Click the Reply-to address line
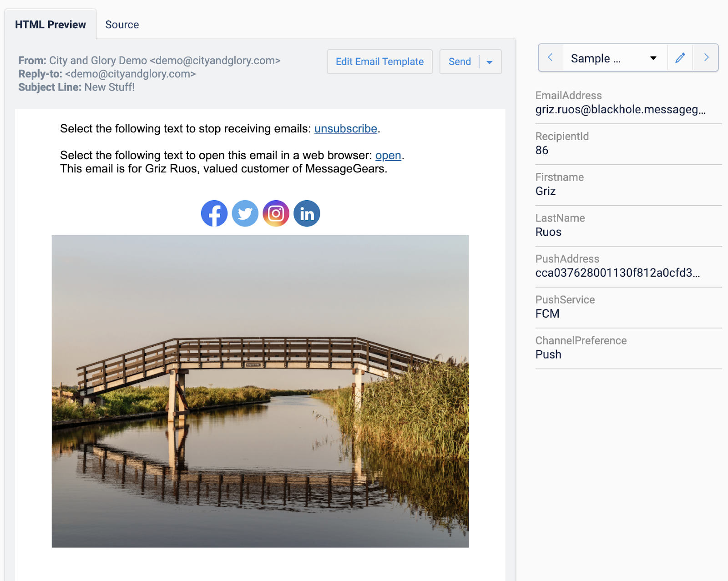This screenshot has width=728, height=581. coord(107,74)
